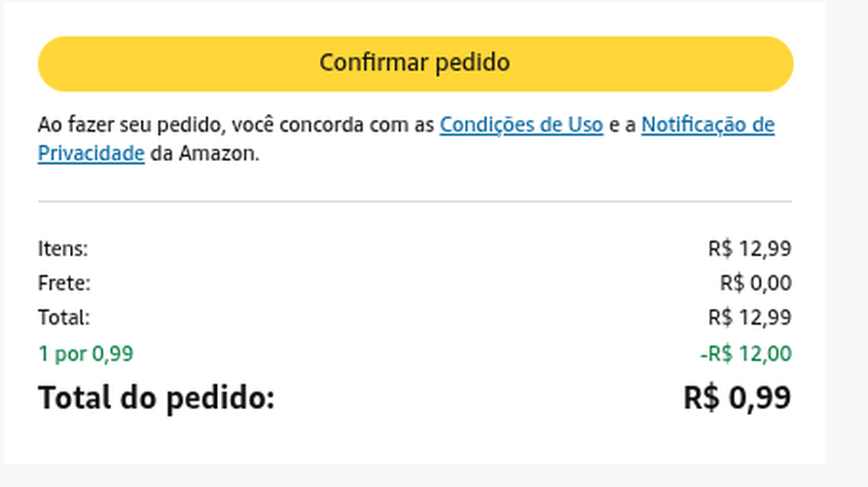Select the -R$ 12,00 discount amount
The width and height of the screenshot is (868, 487).
(745, 354)
